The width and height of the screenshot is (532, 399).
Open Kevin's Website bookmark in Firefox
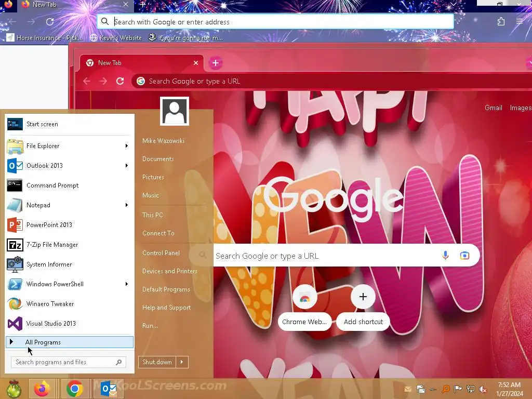click(116, 37)
